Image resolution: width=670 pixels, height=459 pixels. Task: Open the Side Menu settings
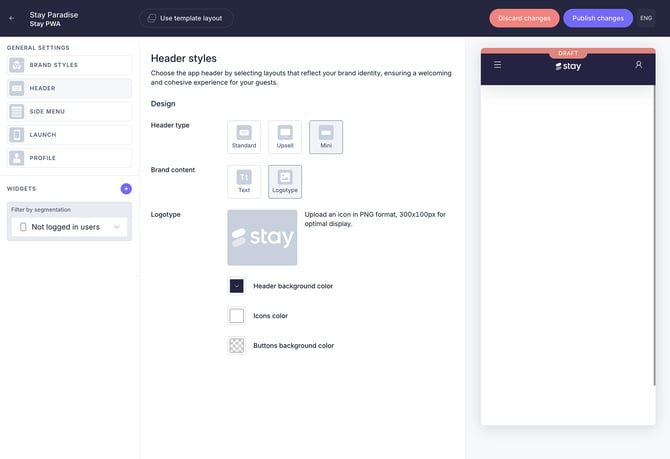pos(69,112)
